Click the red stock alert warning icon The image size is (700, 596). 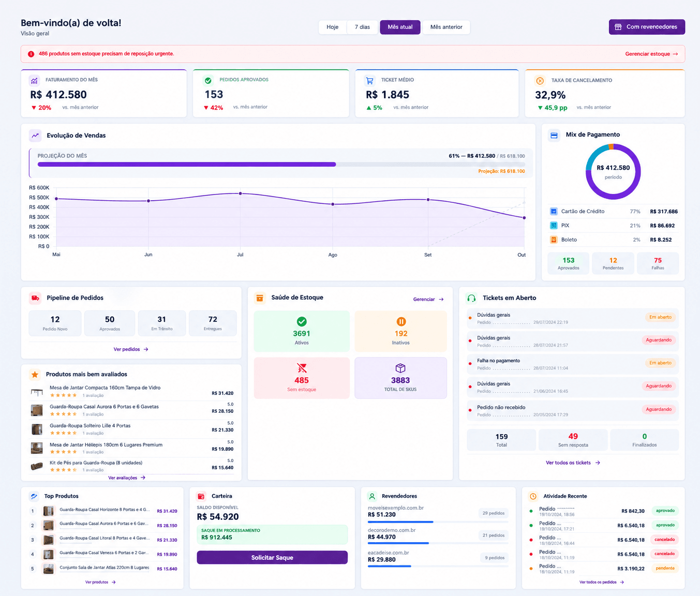[31, 54]
